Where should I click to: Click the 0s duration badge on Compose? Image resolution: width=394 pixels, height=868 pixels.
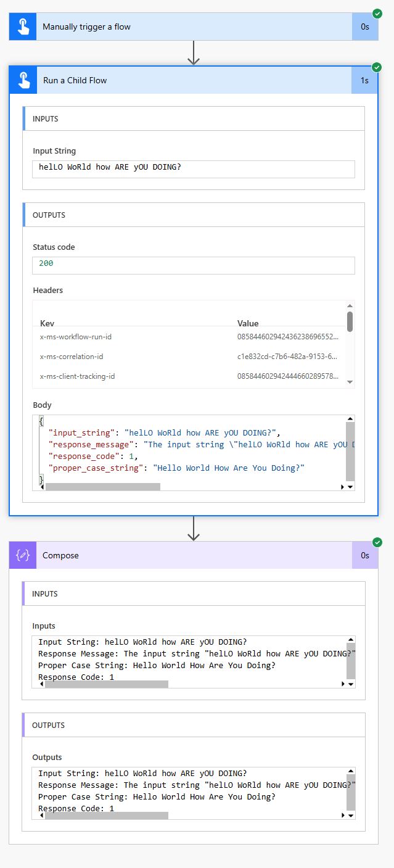point(365,555)
